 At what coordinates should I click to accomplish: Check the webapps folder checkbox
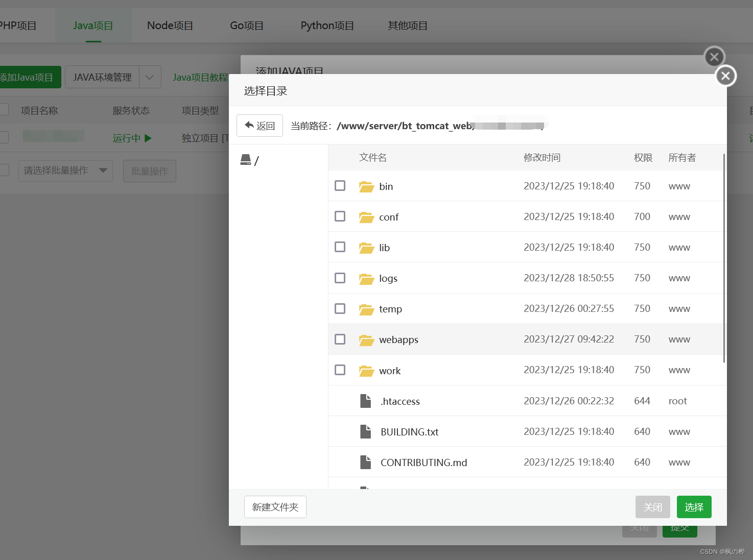click(x=340, y=339)
